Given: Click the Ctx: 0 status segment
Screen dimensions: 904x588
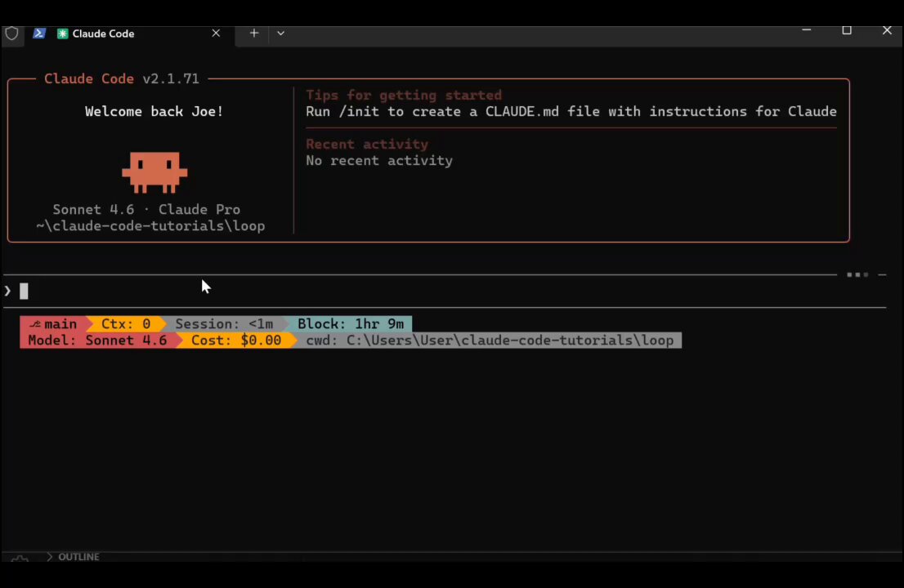Looking at the screenshot, I should (126, 323).
